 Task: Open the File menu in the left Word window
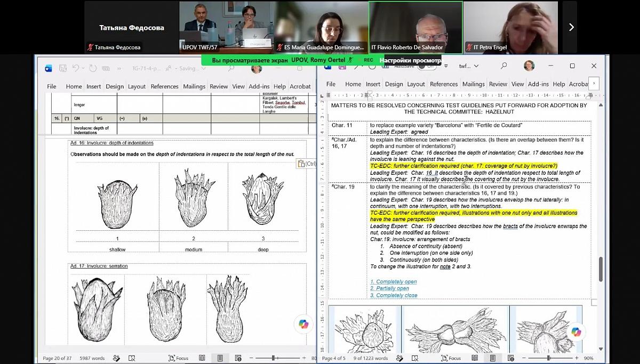click(52, 86)
